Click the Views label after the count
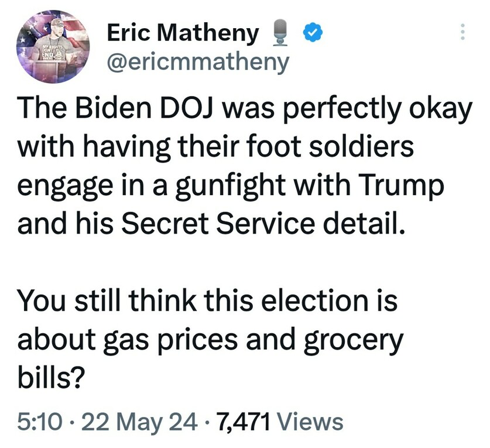The height and width of the screenshot is (448, 490). tap(310, 422)
